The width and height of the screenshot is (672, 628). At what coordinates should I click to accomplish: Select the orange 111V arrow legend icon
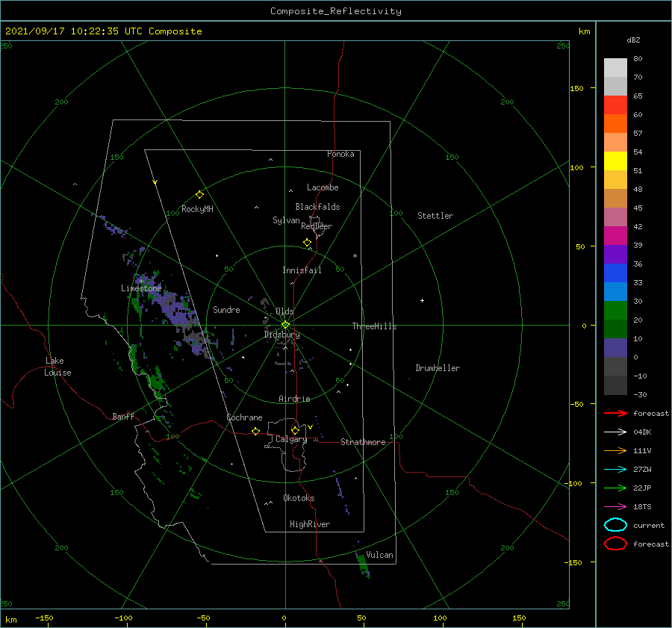615,450
